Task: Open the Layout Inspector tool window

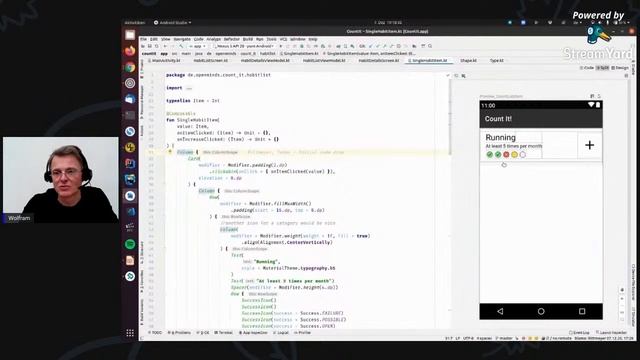Action: click(611, 333)
